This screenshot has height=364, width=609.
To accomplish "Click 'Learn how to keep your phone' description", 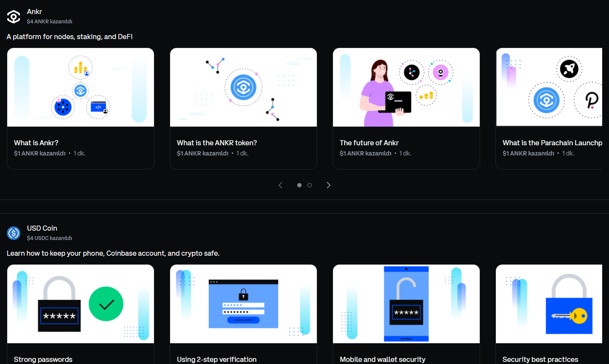I will (x=113, y=253).
